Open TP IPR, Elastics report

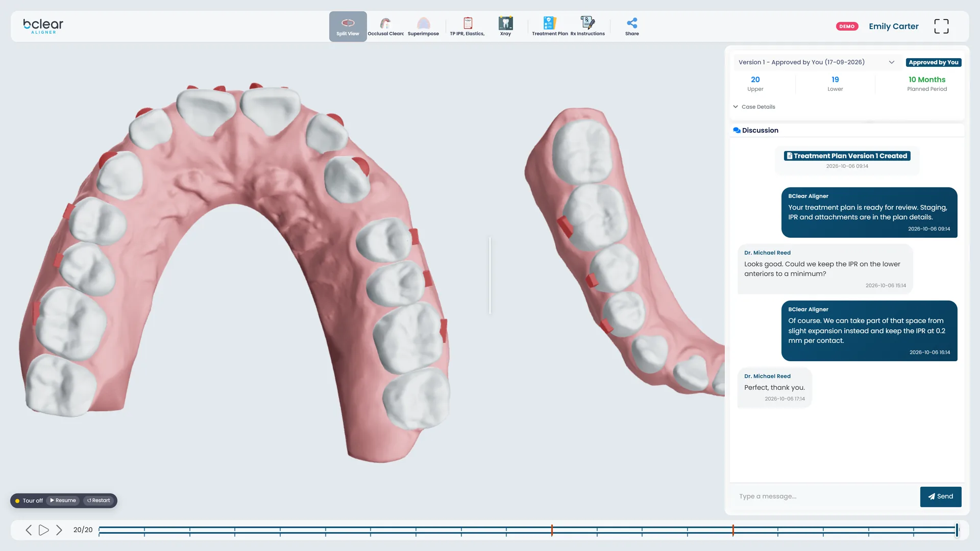tap(467, 27)
